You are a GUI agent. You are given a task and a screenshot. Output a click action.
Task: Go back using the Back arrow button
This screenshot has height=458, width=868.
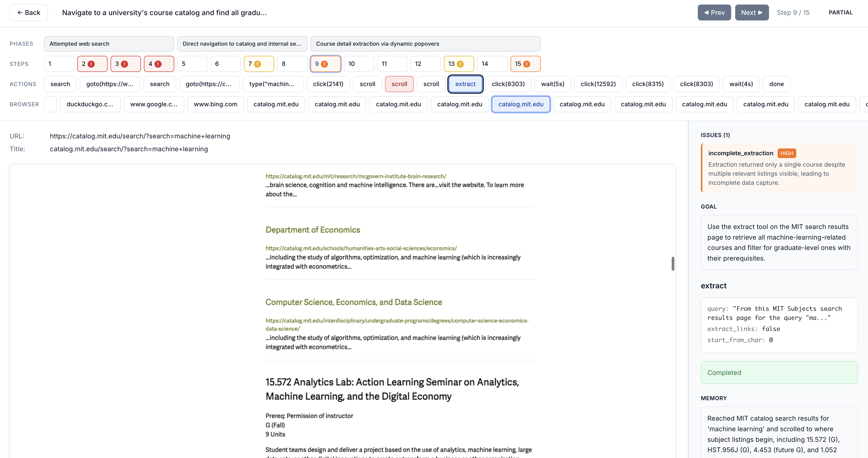pyautogui.click(x=29, y=12)
